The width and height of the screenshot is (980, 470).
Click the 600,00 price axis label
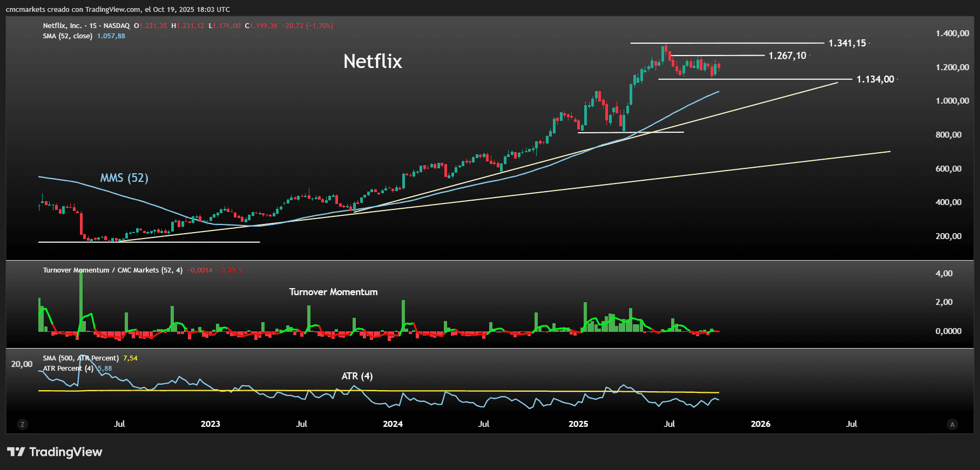949,169
